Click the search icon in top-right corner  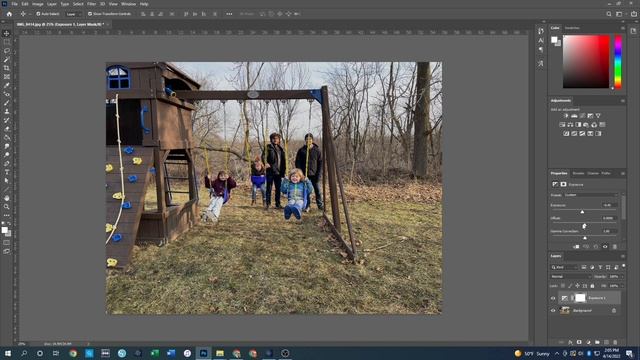pyautogui.click(x=609, y=14)
